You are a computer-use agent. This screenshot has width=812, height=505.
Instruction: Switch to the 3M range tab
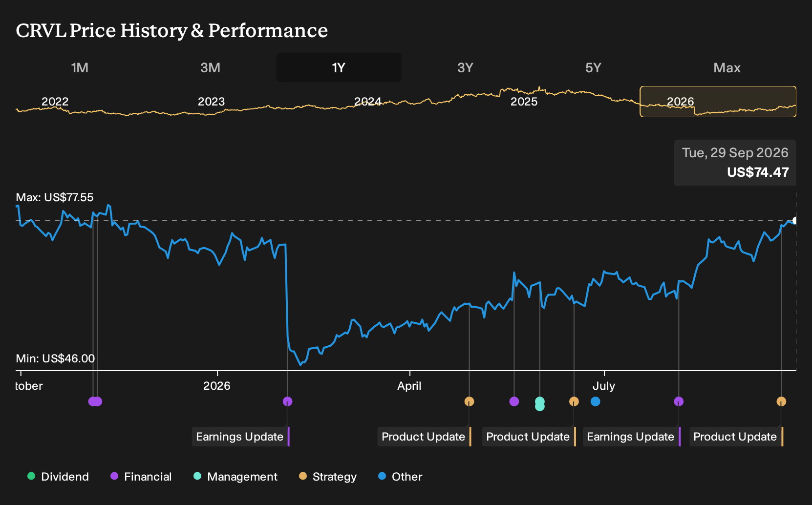210,67
